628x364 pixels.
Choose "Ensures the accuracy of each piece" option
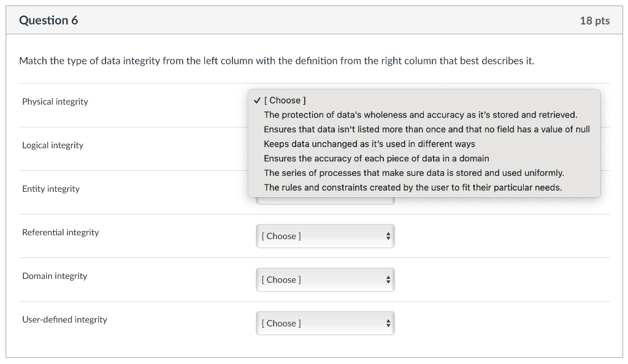click(x=376, y=158)
